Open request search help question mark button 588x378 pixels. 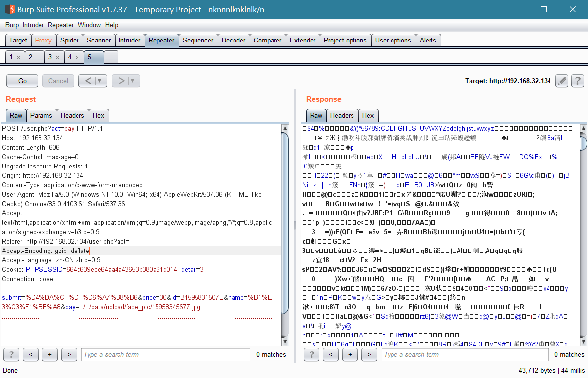[11, 354]
